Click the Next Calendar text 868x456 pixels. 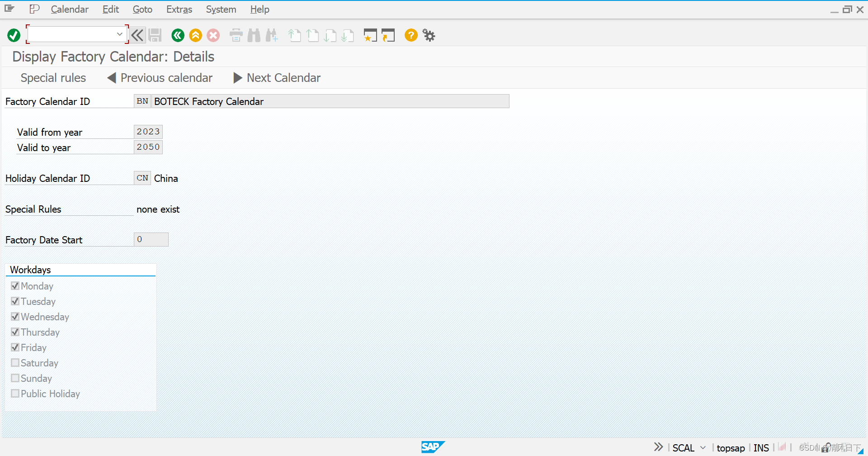(x=283, y=78)
